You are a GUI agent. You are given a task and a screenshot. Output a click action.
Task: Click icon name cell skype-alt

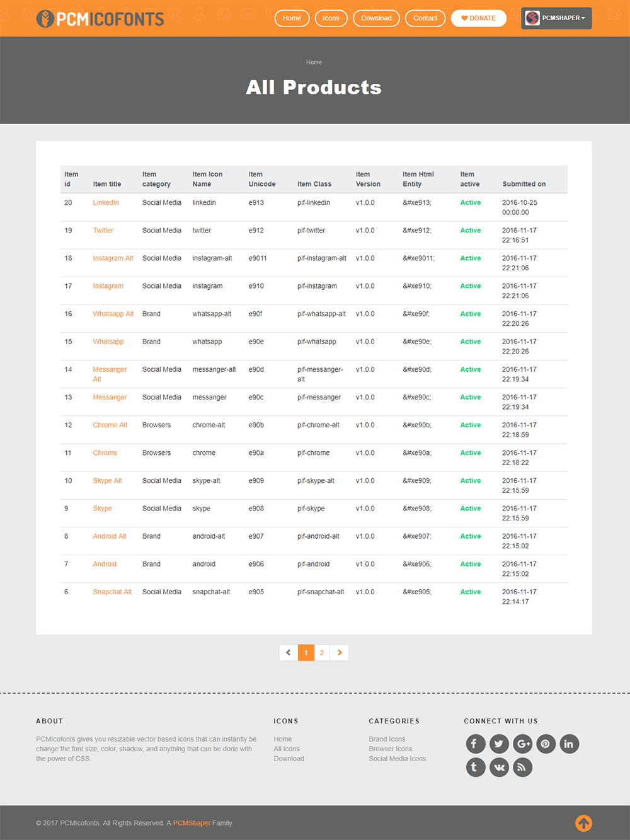(x=206, y=480)
